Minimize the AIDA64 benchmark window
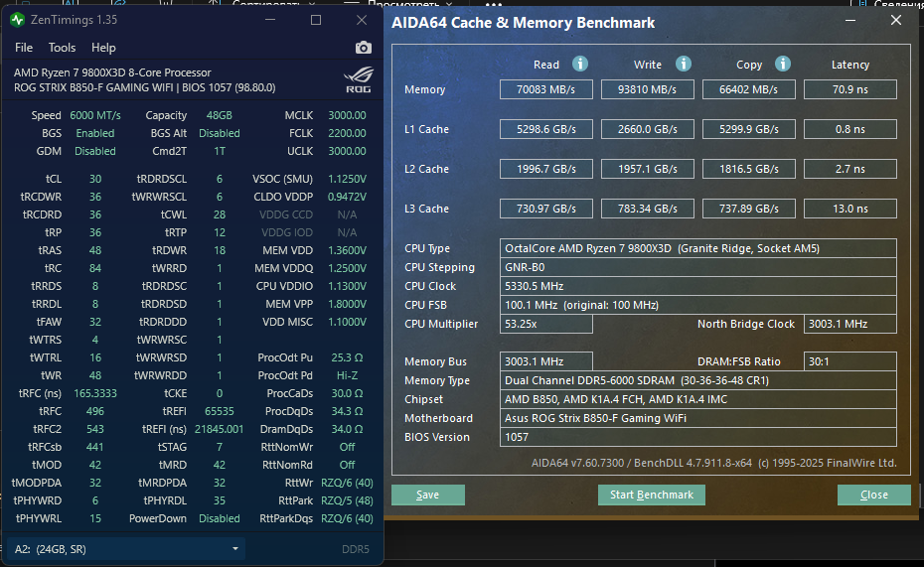This screenshot has width=924, height=567. point(850,20)
